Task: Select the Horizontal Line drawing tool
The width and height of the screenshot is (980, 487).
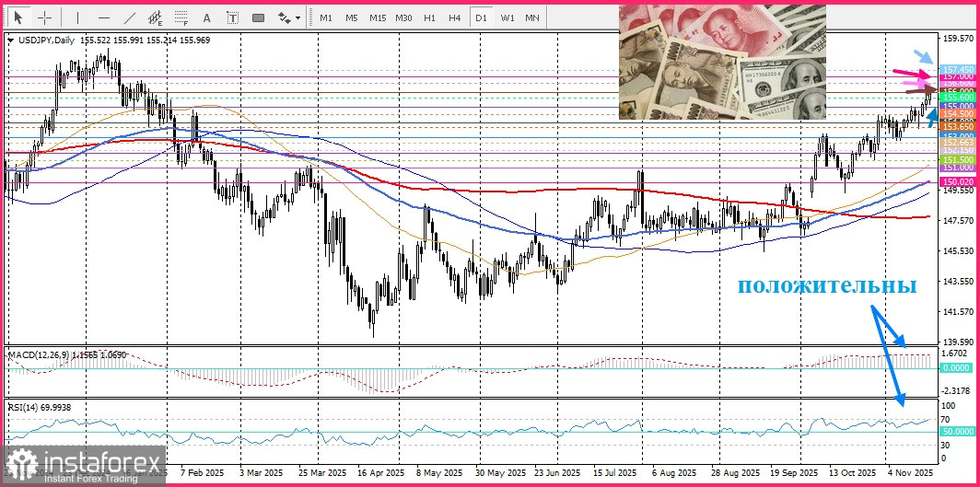Action: [104, 17]
